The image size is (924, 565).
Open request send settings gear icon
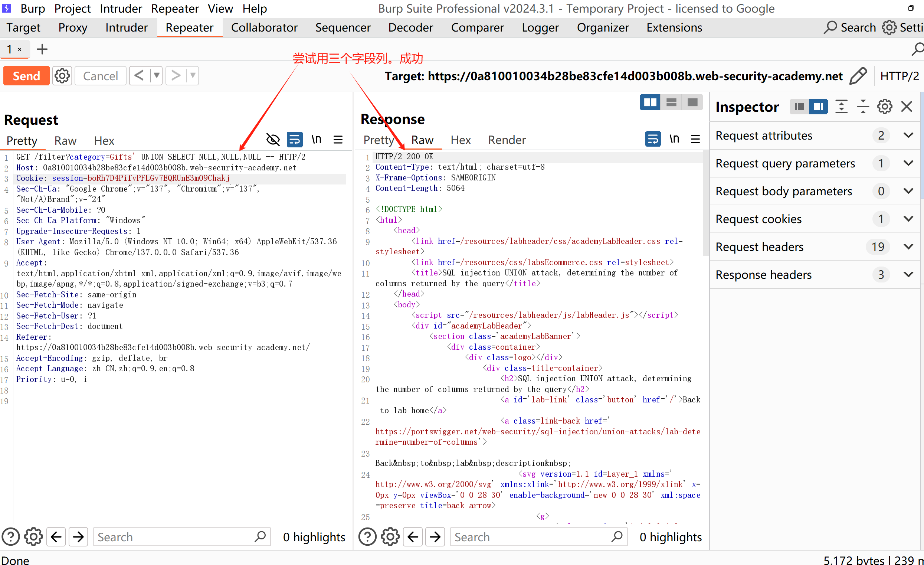[62, 76]
